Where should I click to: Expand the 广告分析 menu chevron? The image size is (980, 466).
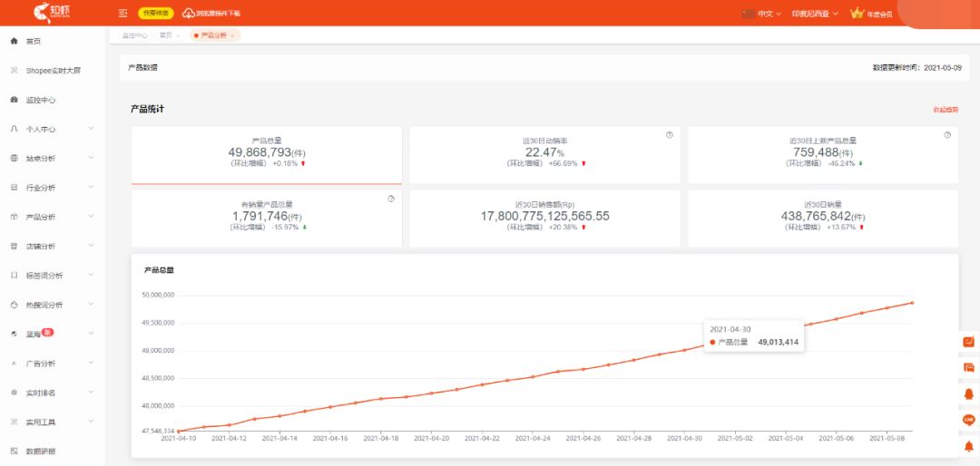click(x=92, y=364)
